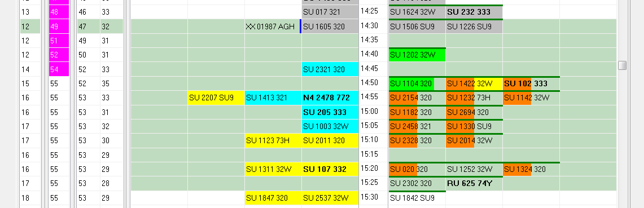
Task: Click flight XX 01987 AGH
Action: [273, 26]
